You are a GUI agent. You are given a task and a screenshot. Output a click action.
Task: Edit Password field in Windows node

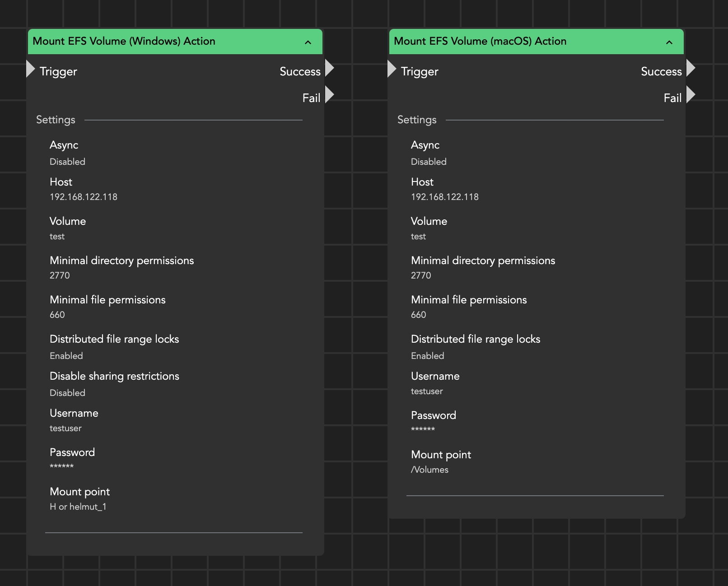click(62, 466)
